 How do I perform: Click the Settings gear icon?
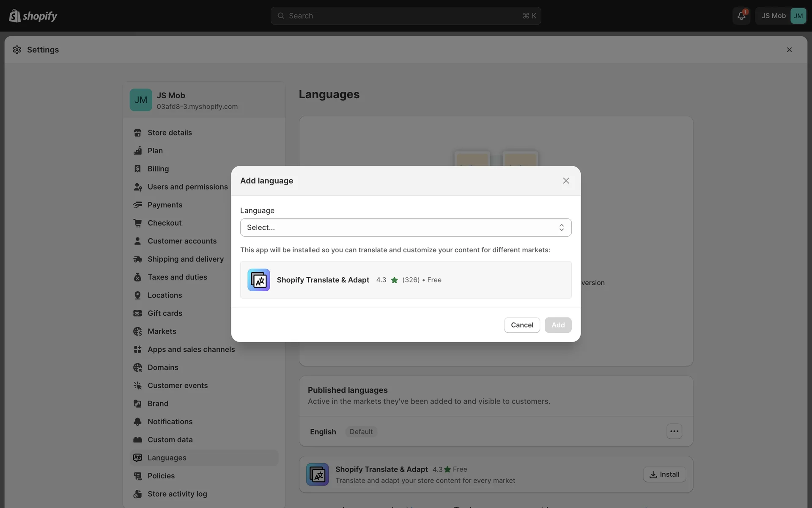click(17, 50)
